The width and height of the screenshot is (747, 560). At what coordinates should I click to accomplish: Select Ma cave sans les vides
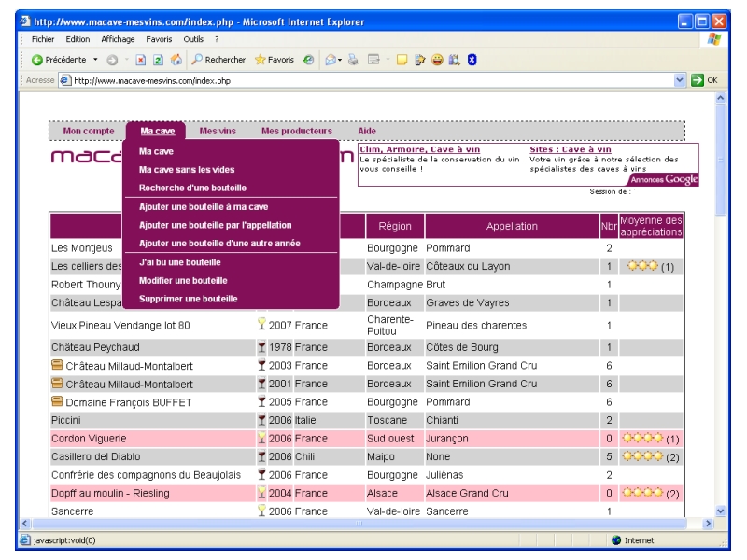pyautogui.click(x=187, y=170)
